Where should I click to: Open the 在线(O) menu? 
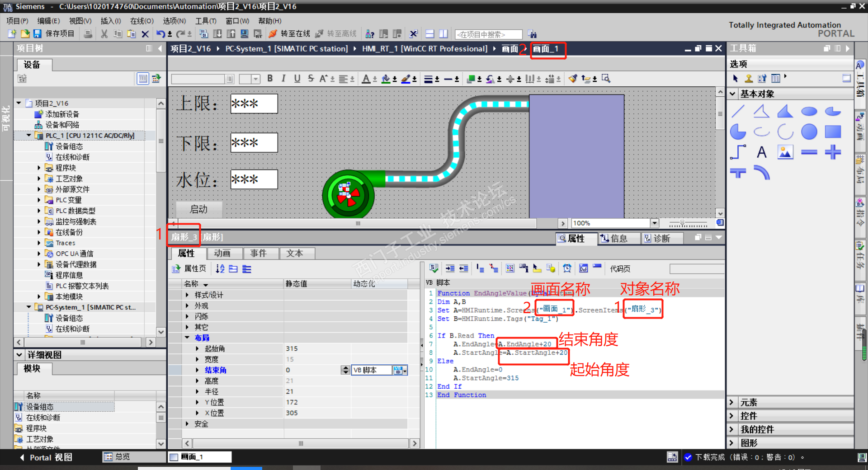[142, 21]
